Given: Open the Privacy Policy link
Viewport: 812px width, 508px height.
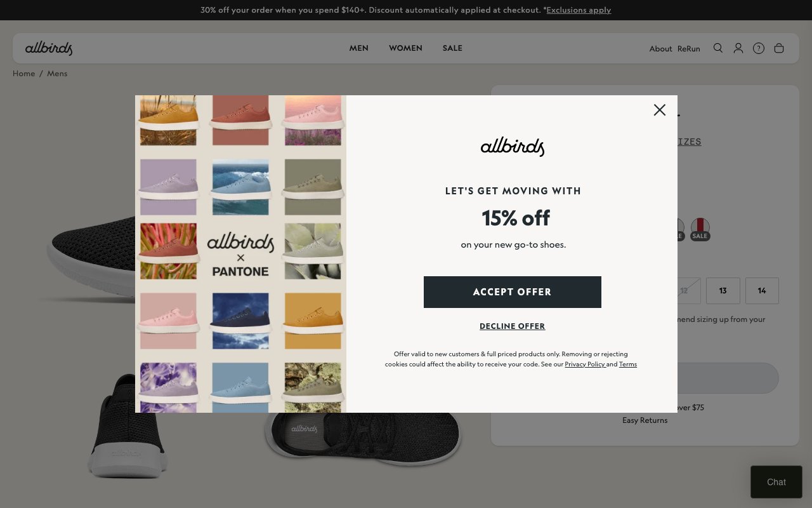Looking at the screenshot, I should coord(584,364).
